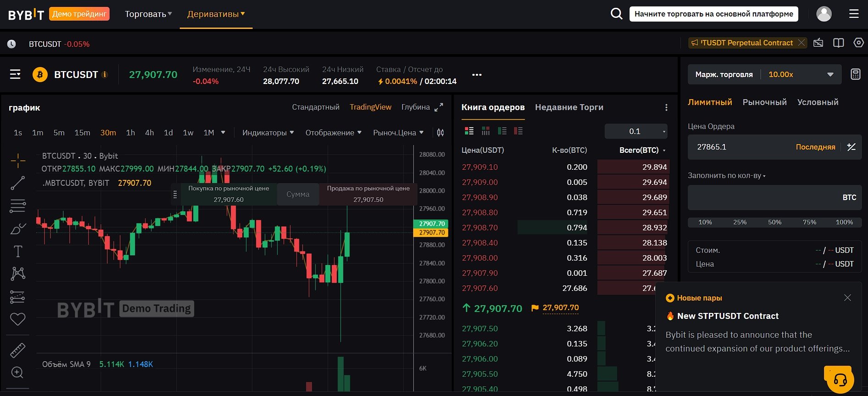Select 1h timeframe
868x396 pixels.
[x=131, y=133]
